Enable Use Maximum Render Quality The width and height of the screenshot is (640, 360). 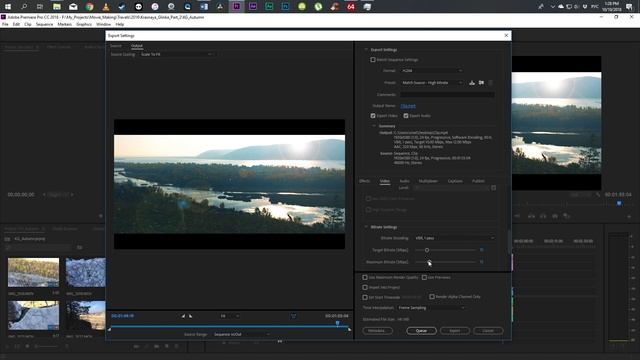tap(365, 278)
